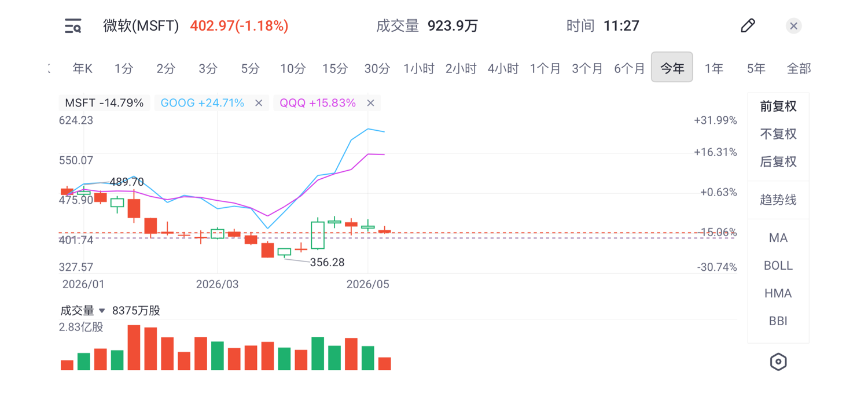
Task: Enable the BOLL indicator
Action: click(x=778, y=266)
